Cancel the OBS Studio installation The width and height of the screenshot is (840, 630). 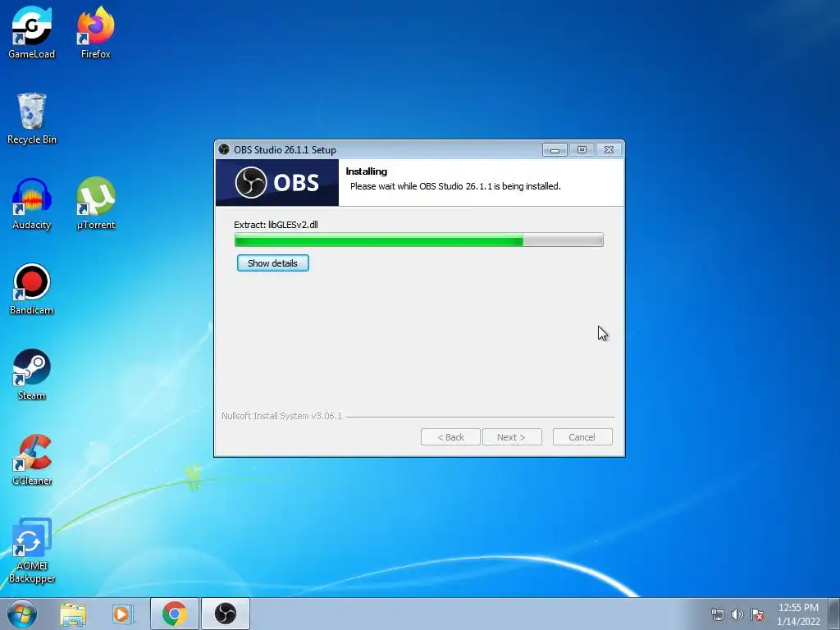pos(582,437)
